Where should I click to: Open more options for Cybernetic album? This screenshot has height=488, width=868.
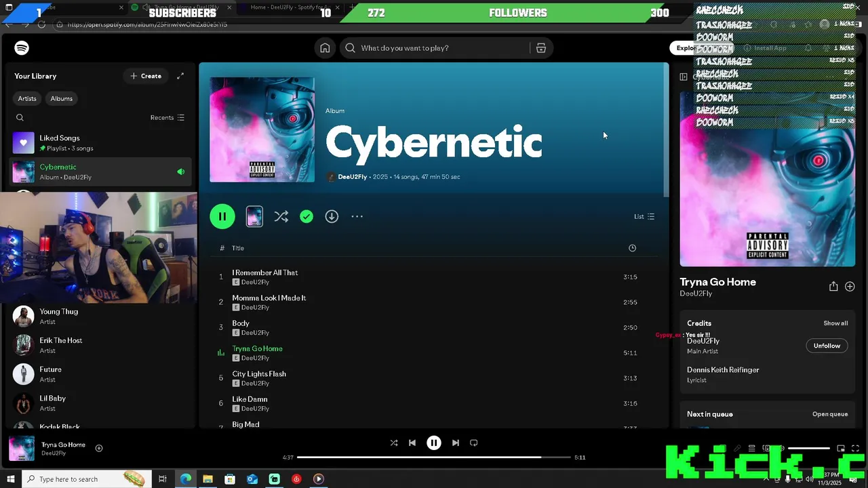click(x=357, y=216)
